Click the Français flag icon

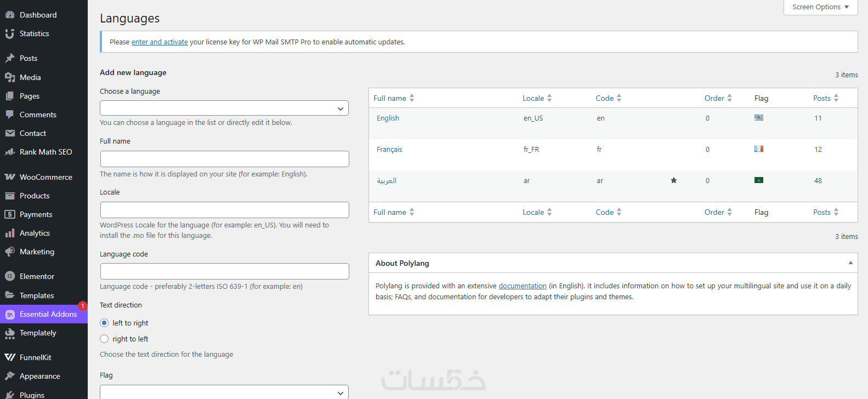coord(759,149)
